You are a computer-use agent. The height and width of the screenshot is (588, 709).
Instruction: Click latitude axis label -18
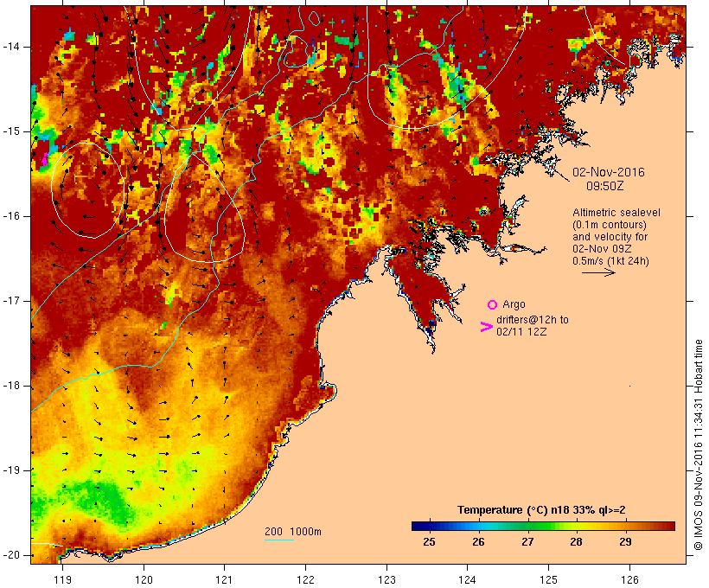[11, 386]
